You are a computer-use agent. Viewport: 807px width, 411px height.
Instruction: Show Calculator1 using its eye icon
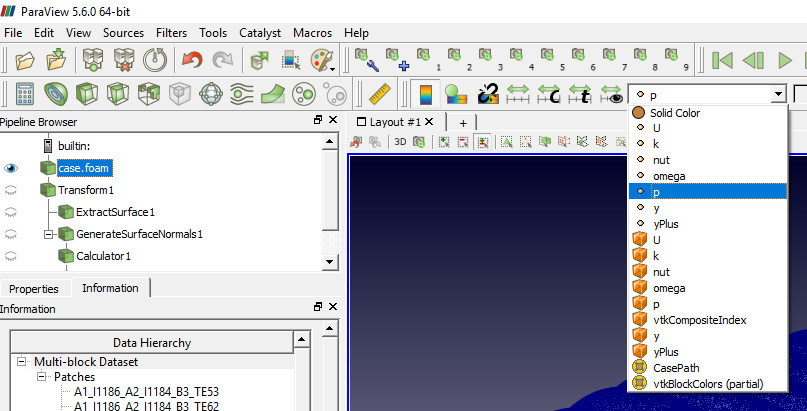11,256
